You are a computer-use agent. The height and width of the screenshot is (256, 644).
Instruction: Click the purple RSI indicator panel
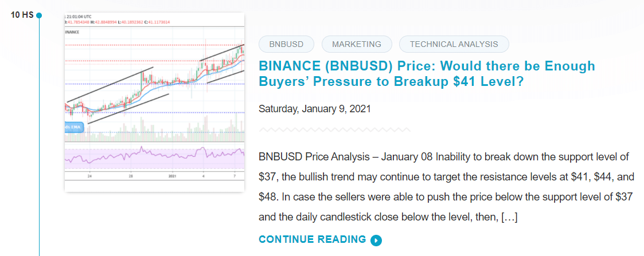click(x=154, y=158)
